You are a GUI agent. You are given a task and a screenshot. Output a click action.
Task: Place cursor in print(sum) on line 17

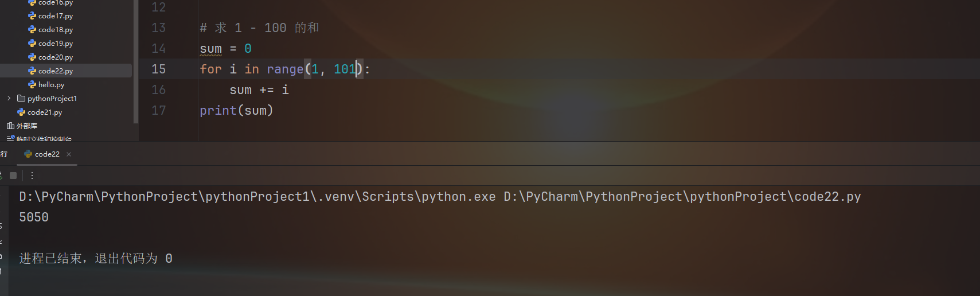click(236, 111)
